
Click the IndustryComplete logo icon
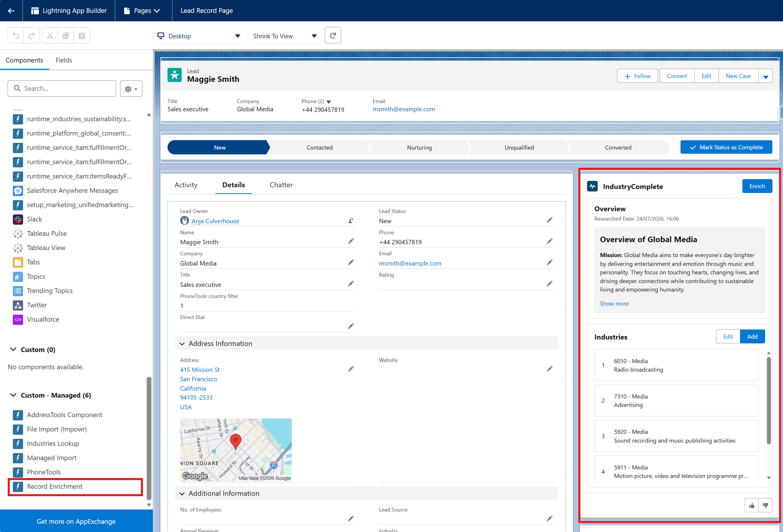(592, 186)
